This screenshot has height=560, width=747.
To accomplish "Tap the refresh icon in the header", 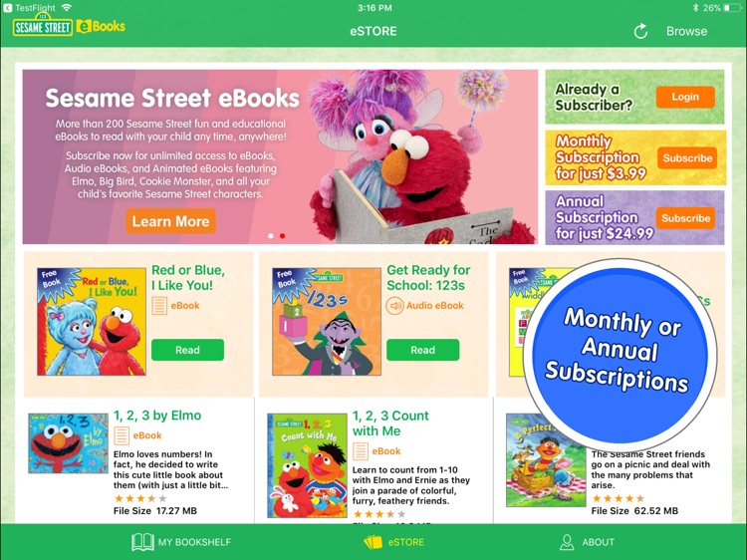I will pyautogui.click(x=640, y=32).
